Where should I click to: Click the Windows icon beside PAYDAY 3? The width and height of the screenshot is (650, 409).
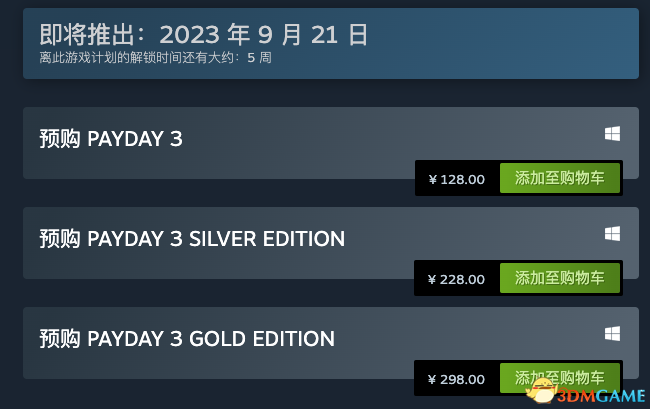click(x=613, y=134)
